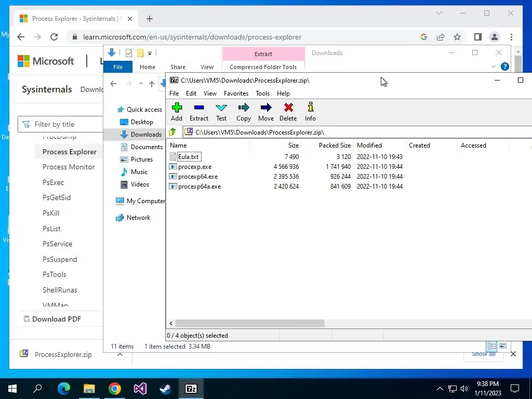Select Documents in Explorer navigation pane
The width and height of the screenshot is (532, 399).
142,147
